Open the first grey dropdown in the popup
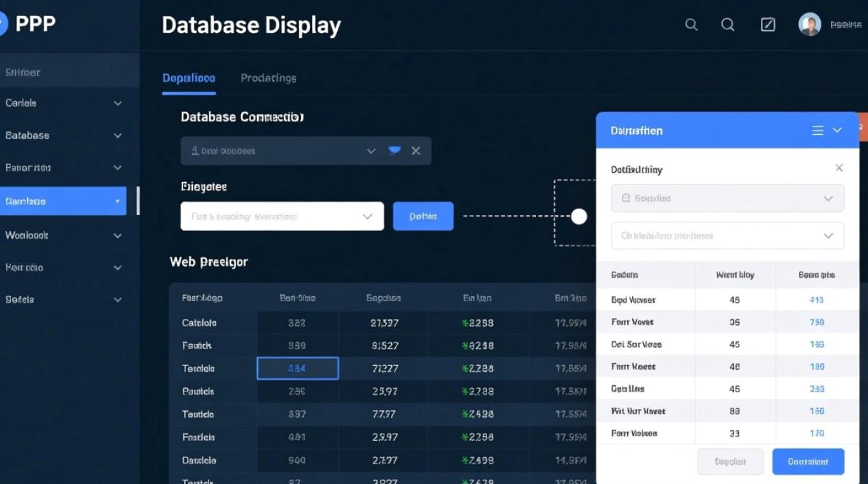The width and height of the screenshot is (868, 484). click(x=727, y=199)
